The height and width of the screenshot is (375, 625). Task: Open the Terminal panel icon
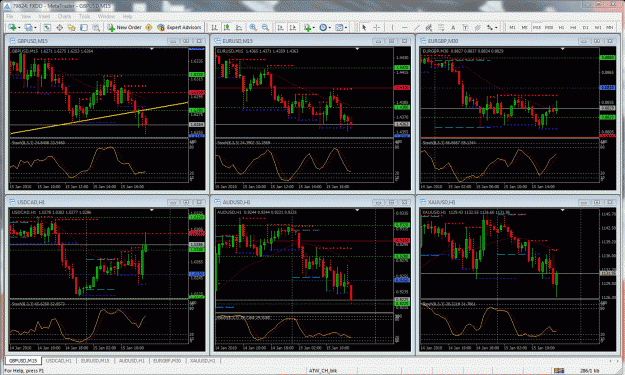point(84,27)
